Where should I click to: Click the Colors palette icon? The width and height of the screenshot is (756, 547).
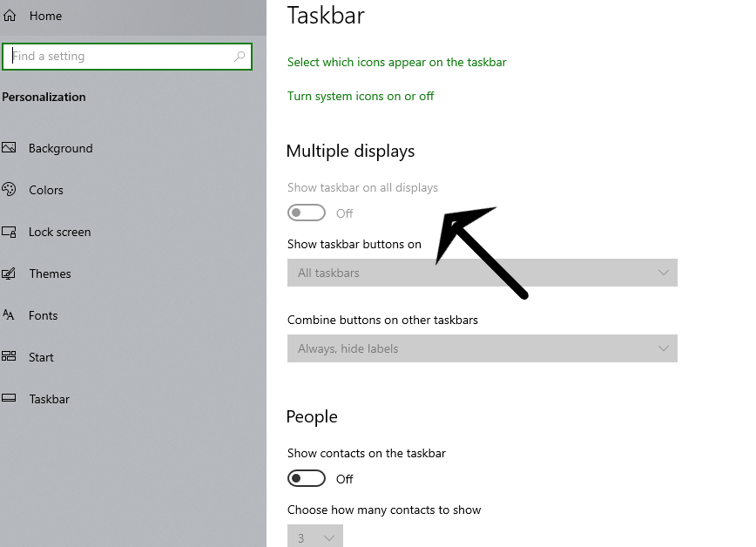9,189
